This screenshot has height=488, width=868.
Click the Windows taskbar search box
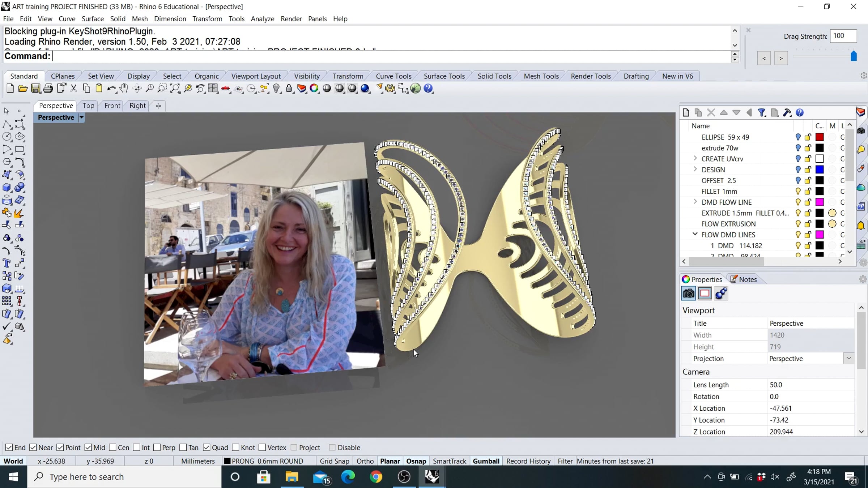[124, 477]
